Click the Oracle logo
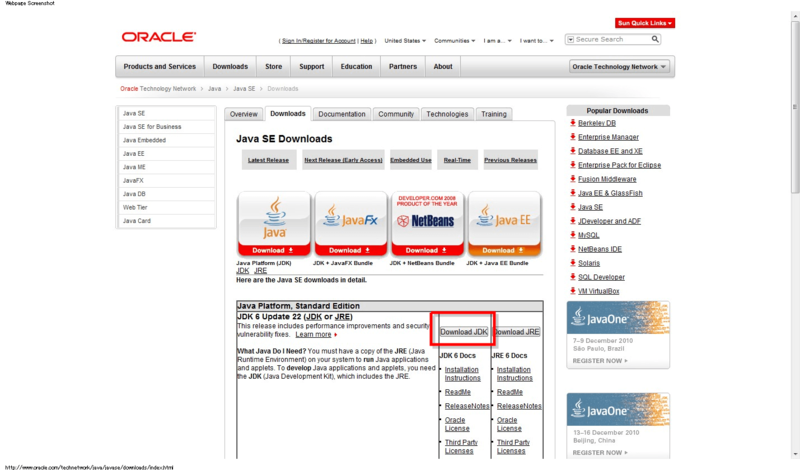This screenshot has height=470, width=800. point(159,37)
